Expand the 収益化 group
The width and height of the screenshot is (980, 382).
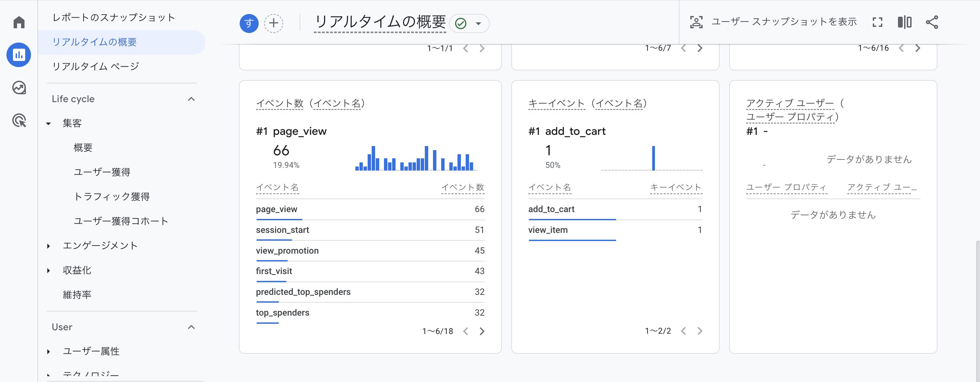tap(48, 270)
